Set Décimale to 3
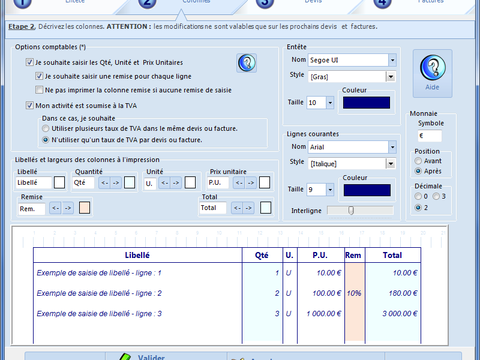This screenshot has height=360, width=480. point(436,196)
